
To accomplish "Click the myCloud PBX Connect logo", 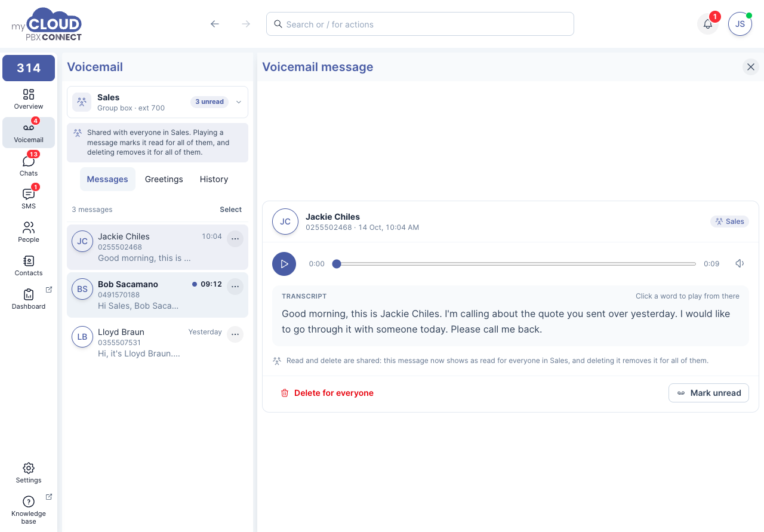I will click(47, 24).
